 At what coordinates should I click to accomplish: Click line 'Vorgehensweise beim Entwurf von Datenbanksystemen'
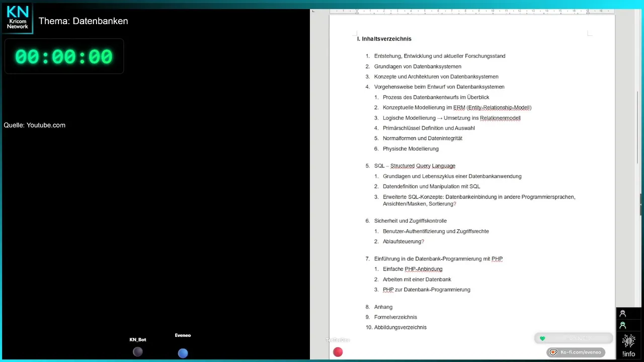[439, 87]
